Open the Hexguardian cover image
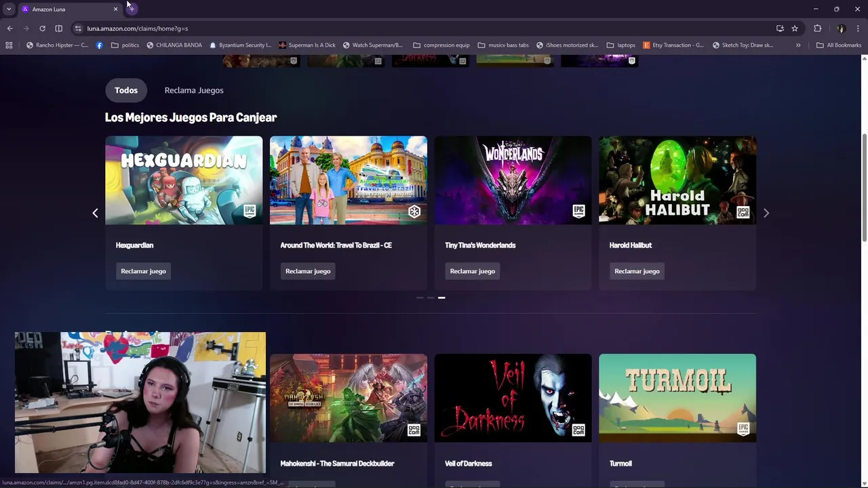Image resolution: width=868 pixels, height=488 pixels. tap(184, 180)
